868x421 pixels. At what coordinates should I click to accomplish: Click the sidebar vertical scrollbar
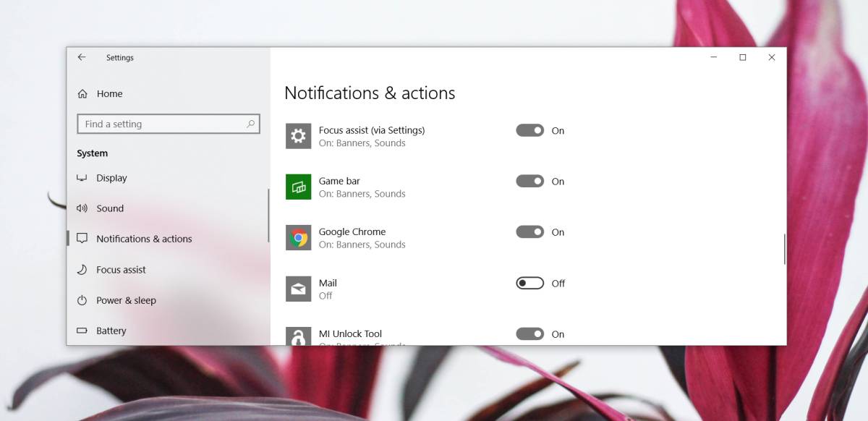point(268,216)
